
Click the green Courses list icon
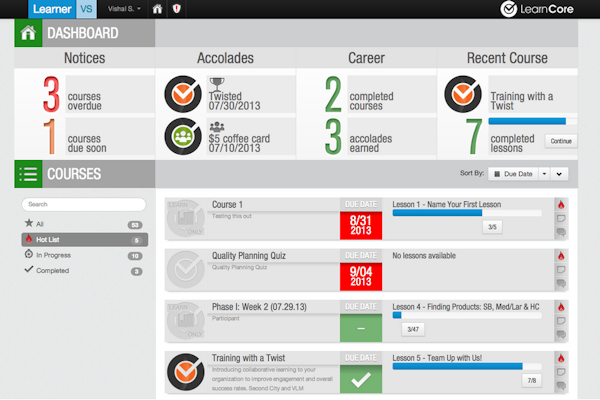click(x=28, y=174)
